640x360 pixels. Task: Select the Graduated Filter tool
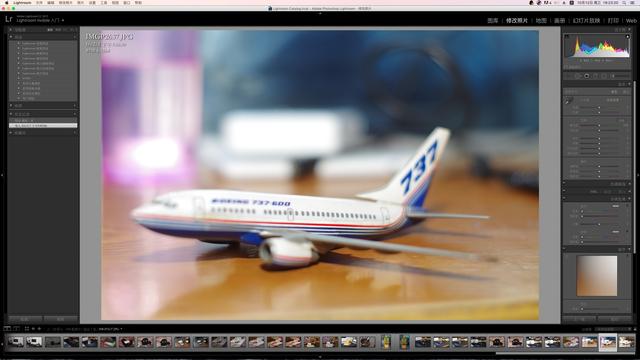point(604,76)
